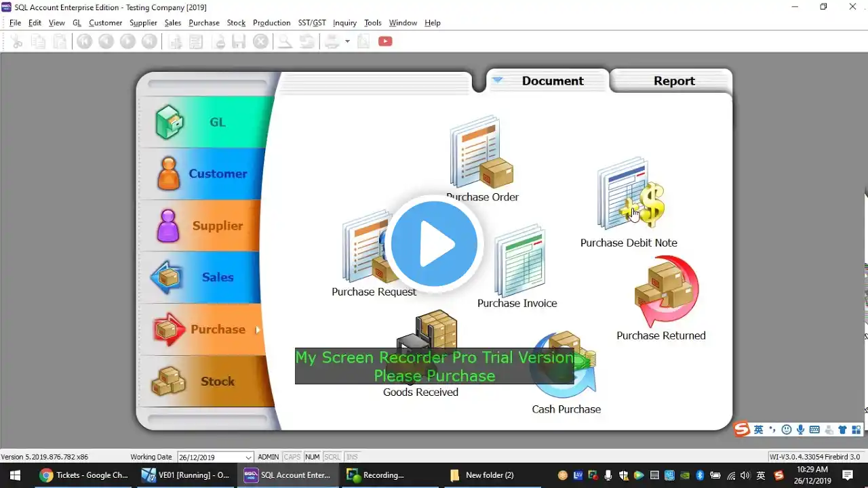868x488 pixels.
Task: Toggle the SCRL status bar indicator
Action: click(x=332, y=457)
